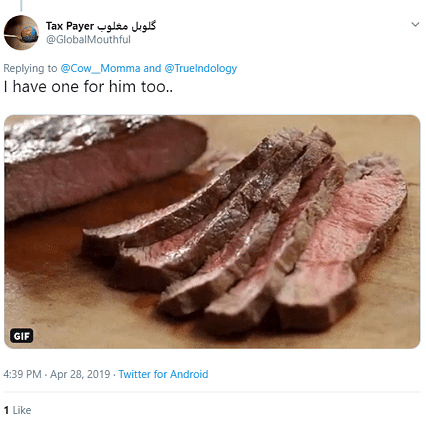Open the @Cow__Momma profile link
Screen dimensions: 426x427
click(100, 68)
